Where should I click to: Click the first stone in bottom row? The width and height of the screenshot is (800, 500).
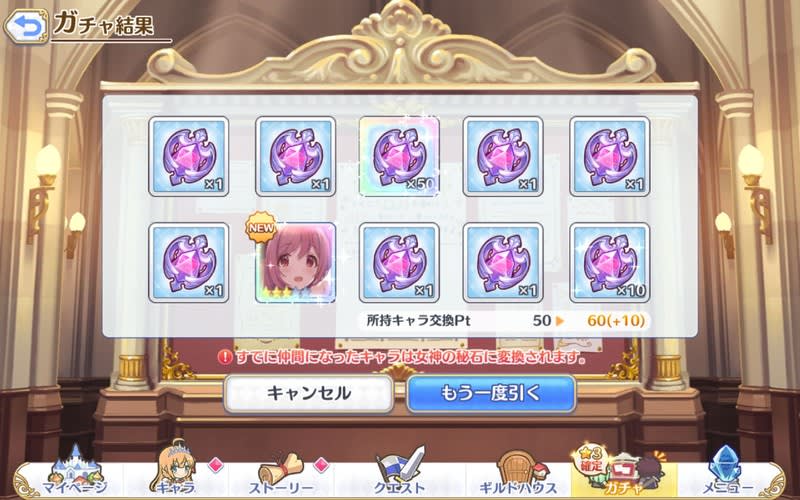[189, 263]
